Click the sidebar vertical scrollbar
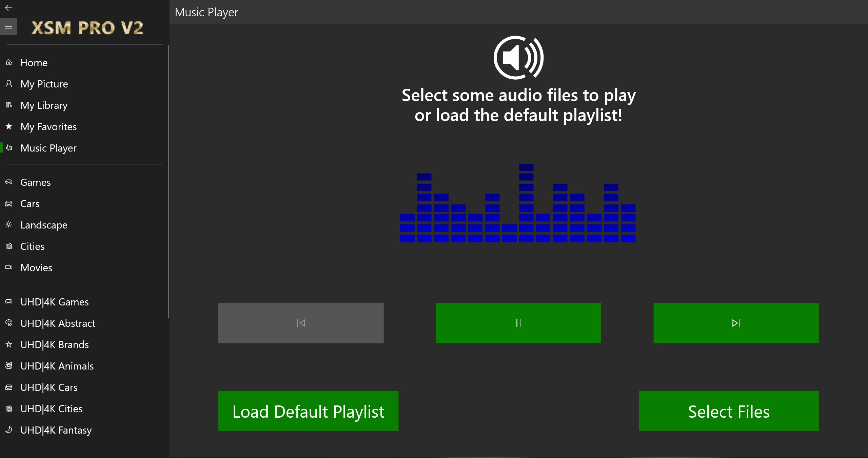The height and width of the screenshot is (458, 868). click(168, 182)
